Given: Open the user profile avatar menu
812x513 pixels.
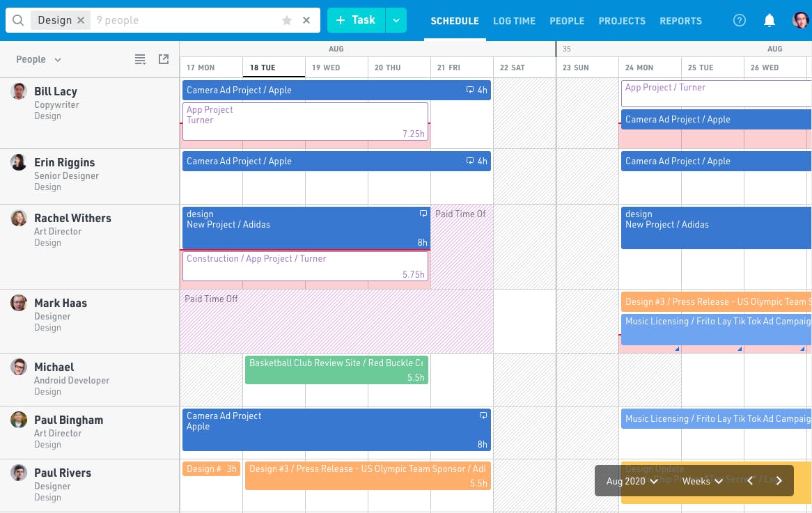Looking at the screenshot, I should point(801,20).
